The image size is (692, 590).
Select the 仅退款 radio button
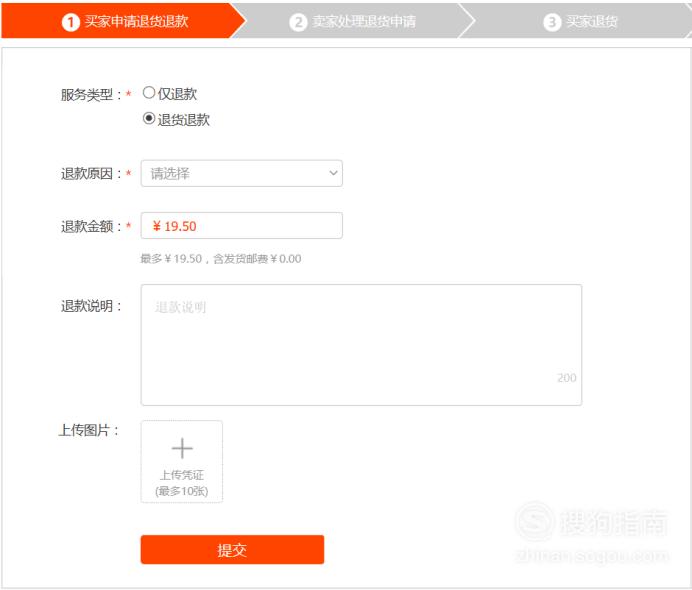[x=149, y=93]
